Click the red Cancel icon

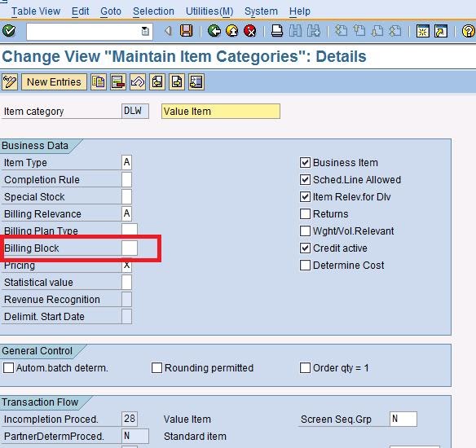point(250,31)
